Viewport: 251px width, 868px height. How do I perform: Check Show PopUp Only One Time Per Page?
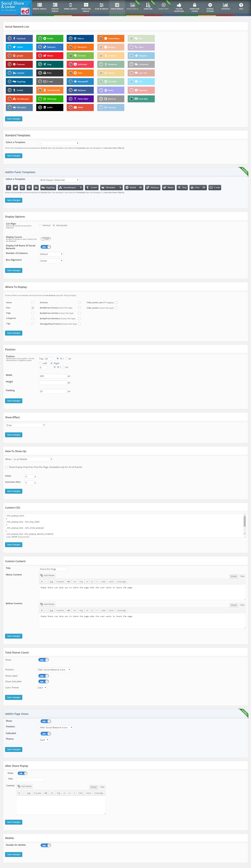(6, 467)
